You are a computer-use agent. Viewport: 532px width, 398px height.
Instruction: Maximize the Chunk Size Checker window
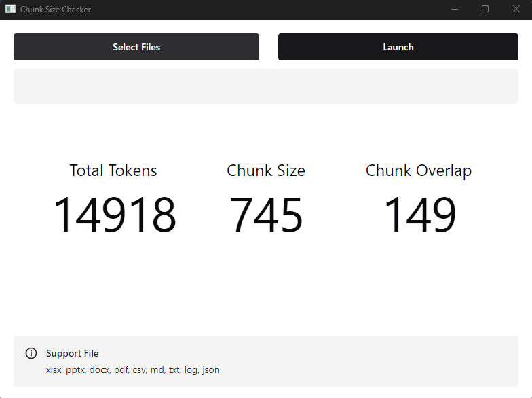(x=485, y=10)
